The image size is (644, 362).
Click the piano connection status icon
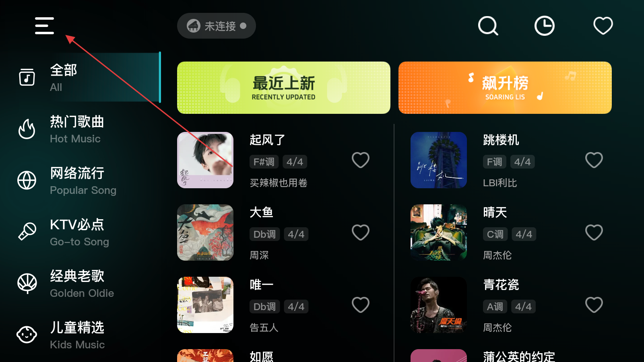point(194,26)
